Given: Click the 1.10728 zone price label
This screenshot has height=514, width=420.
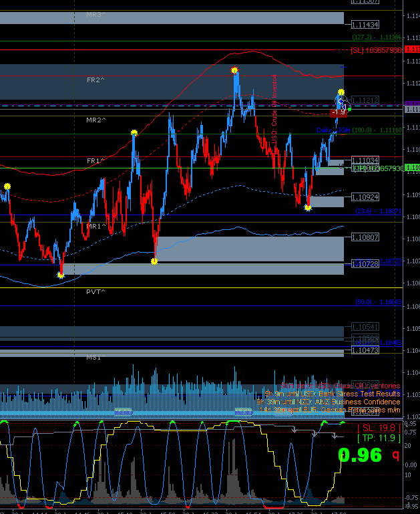Looking at the screenshot, I should [365, 264].
